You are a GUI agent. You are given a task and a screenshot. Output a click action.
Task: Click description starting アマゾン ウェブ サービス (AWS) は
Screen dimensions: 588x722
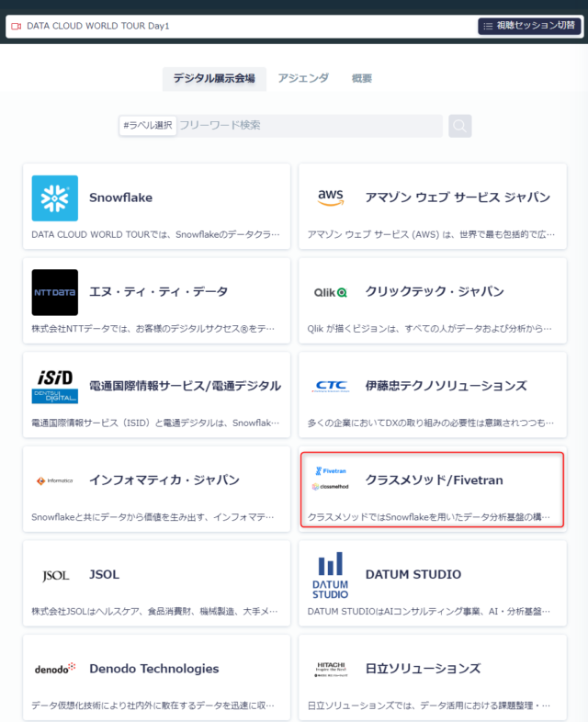[431, 235]
